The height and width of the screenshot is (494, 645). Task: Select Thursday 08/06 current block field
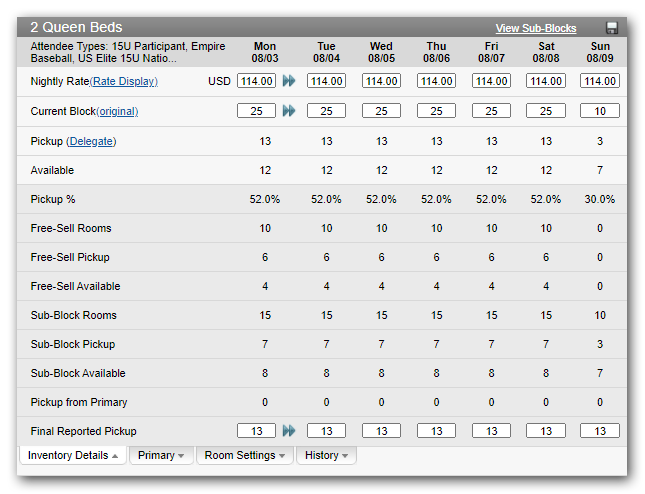point(436,111)
